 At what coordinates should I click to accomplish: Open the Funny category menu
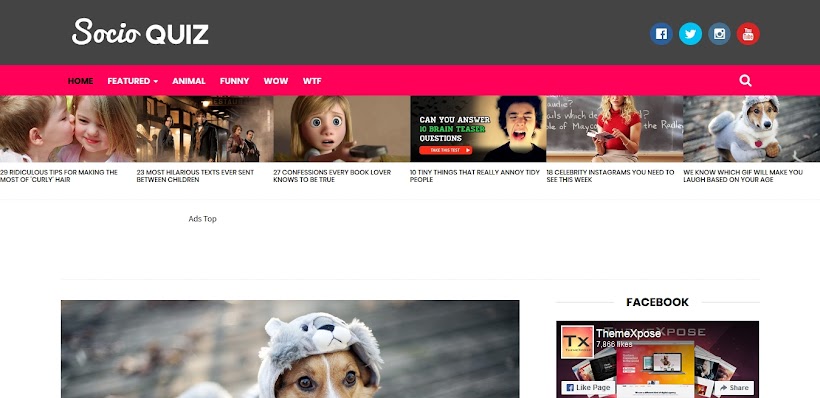[x=234, y=81]
